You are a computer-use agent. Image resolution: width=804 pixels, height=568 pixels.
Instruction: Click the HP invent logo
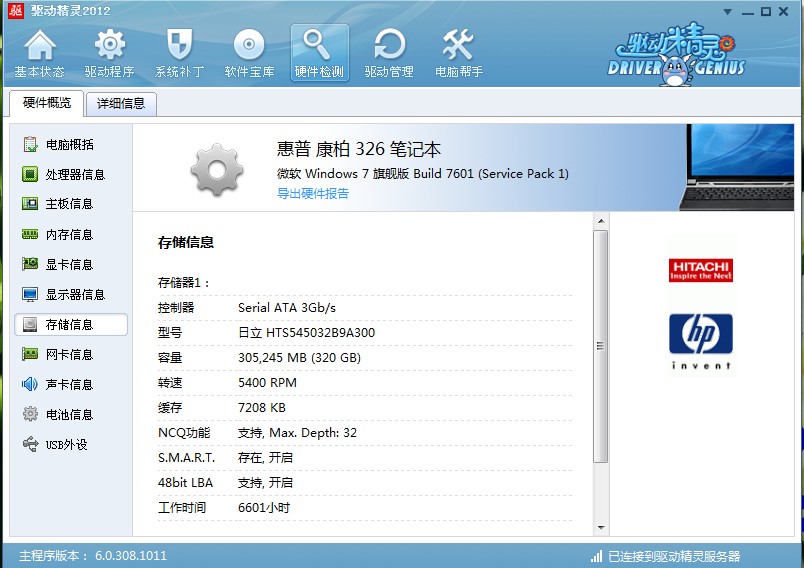tap(700, 341)
